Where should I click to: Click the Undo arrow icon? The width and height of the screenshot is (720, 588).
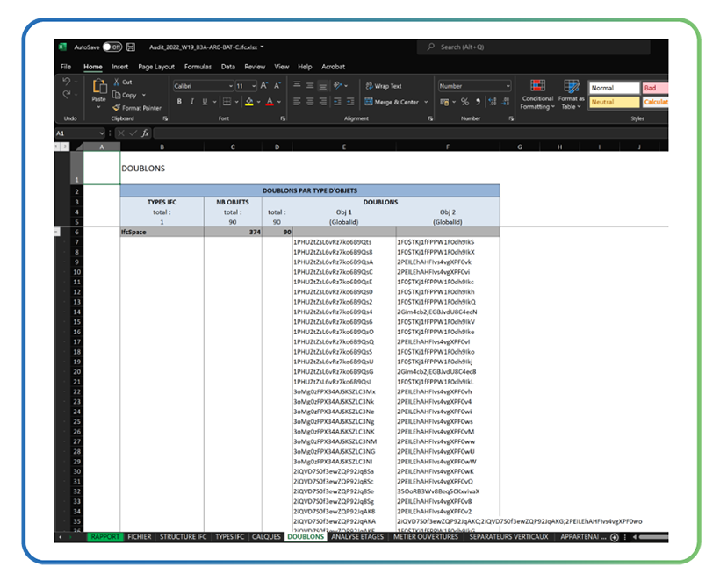pos(66,82)
